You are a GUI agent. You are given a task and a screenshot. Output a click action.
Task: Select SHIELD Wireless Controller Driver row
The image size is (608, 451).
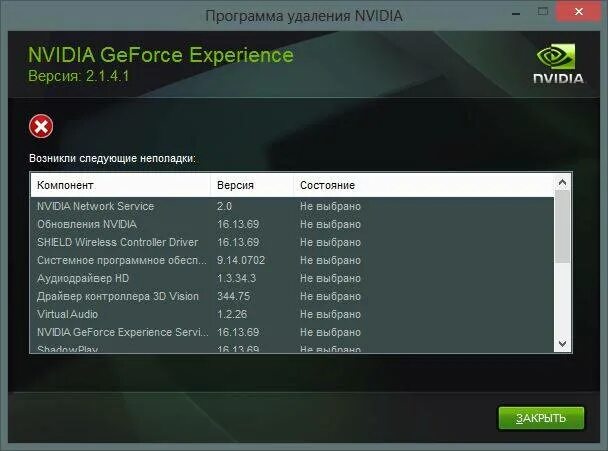292,242
